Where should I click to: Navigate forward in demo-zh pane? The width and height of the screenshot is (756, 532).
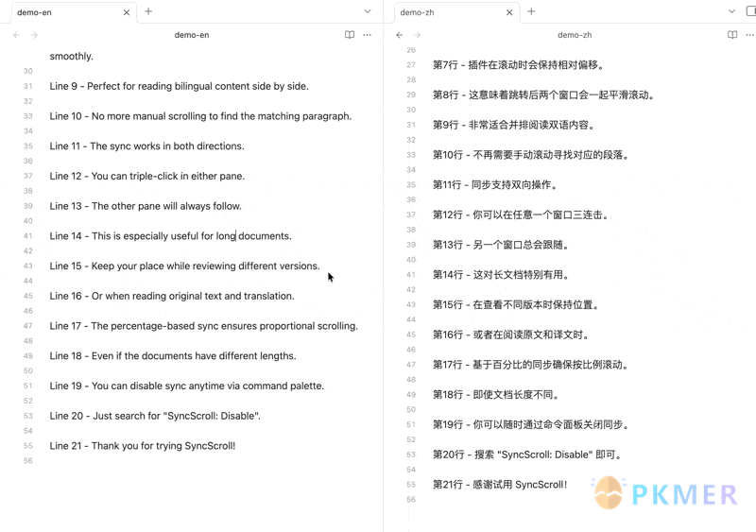click(417, 35)
